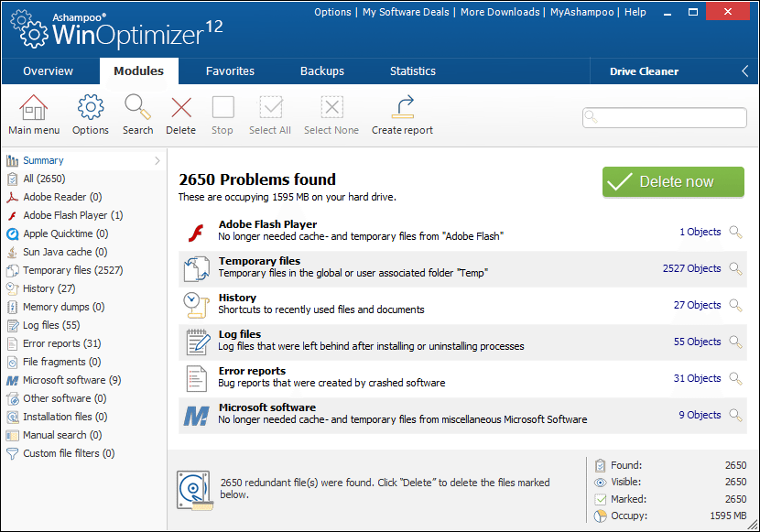
Task: Click the WinOptimizer gears logo
Action: (29, 29)
